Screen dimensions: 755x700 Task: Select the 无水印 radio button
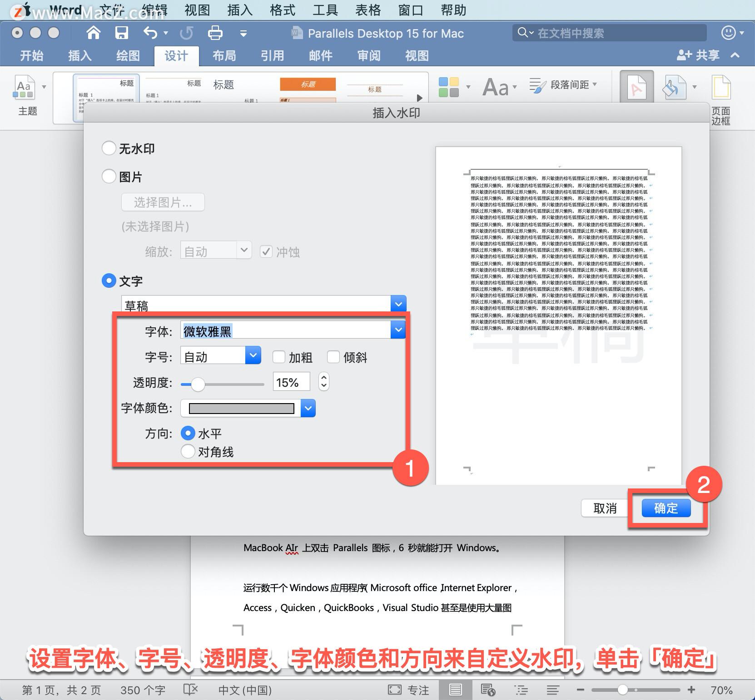click(109, 148)
